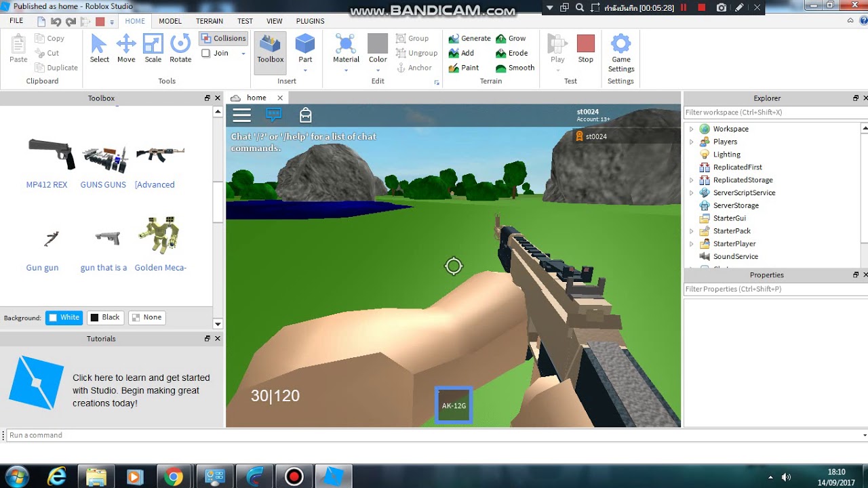Set toolbox background to White
The image size is (868, 488).
tap(64, 317)
